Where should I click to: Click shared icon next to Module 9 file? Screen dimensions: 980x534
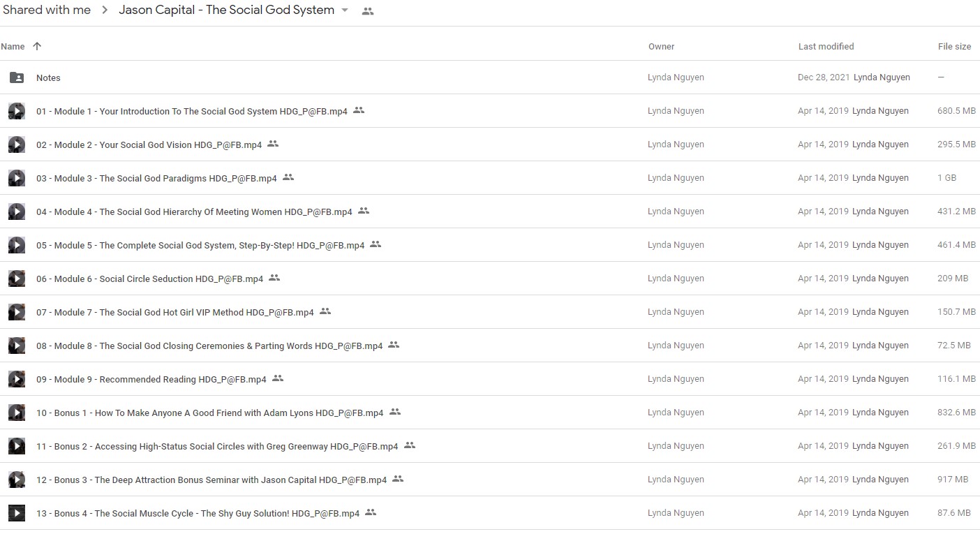(278, 378)
